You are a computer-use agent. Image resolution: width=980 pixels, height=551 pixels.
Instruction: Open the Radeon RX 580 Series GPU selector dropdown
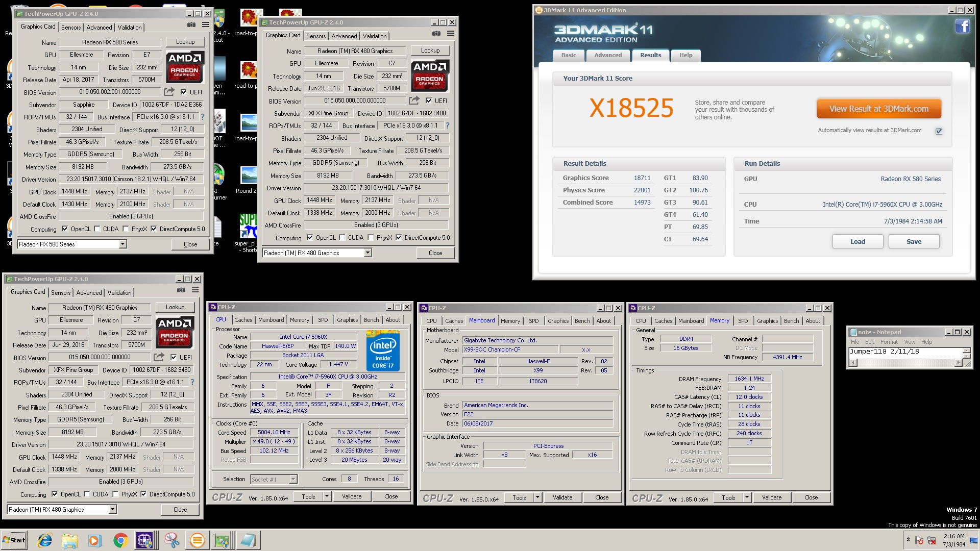coord(122,244)
